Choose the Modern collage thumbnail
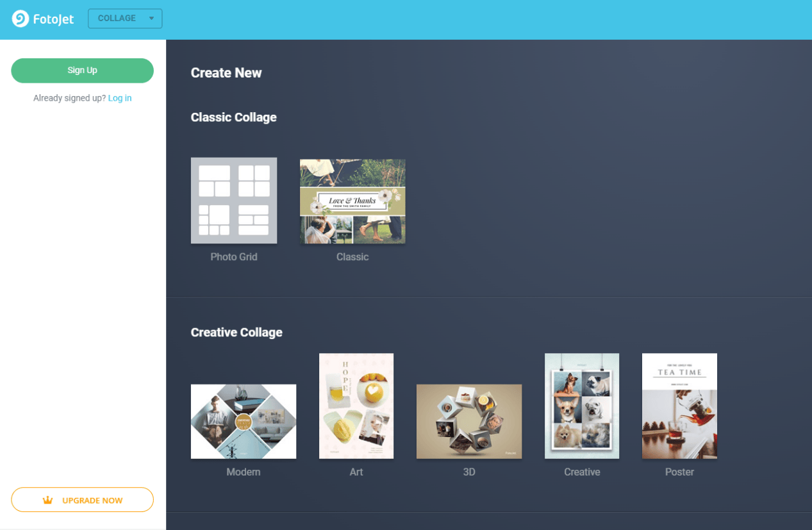 pos(244,421)
